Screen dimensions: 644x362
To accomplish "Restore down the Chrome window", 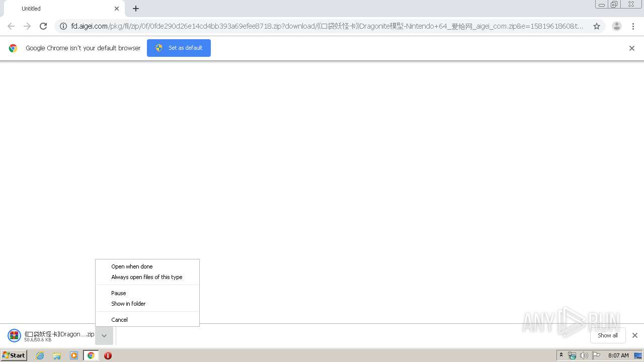I will pos(614,4).
